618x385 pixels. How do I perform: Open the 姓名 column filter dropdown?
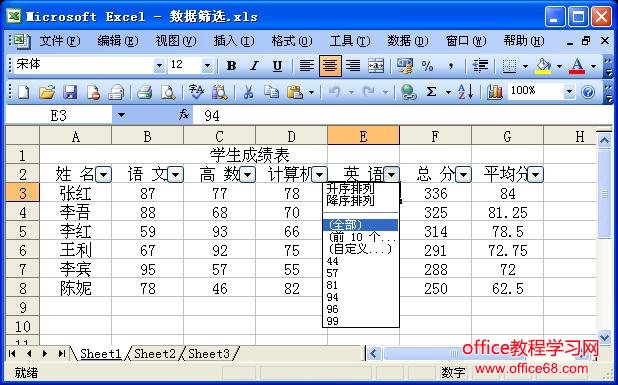104,174
